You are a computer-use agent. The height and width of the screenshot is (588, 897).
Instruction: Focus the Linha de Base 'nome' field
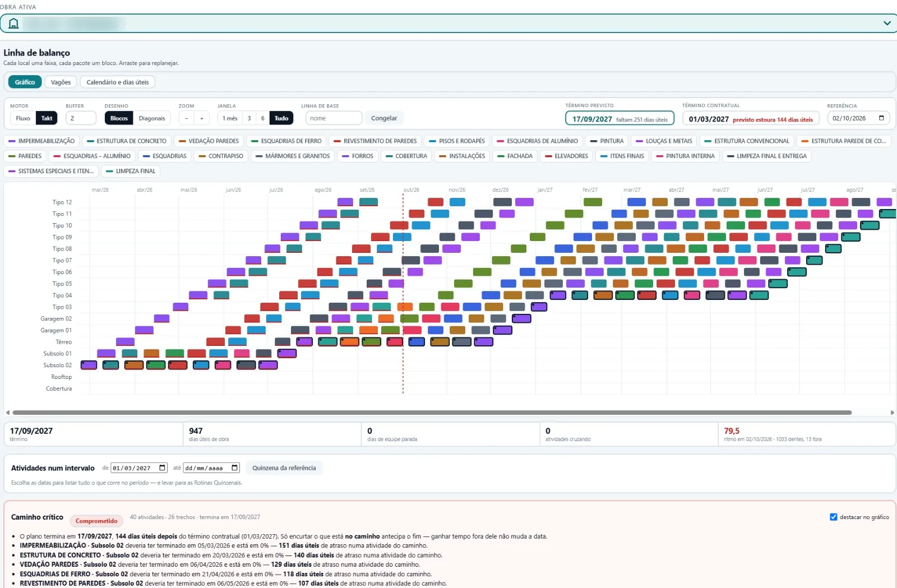coord(334,118)
